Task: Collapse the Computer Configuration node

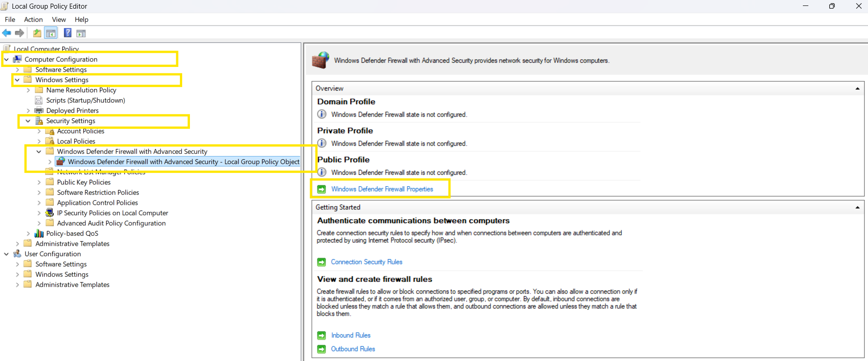Action: 6,59
